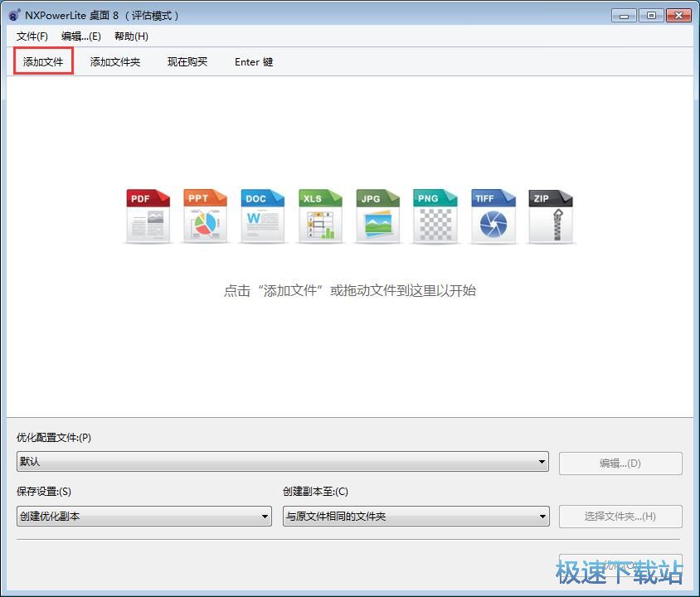Click the NXPowerLite app icon in title bar
Image resolution: width=700 pixels, height=597 pixels.
(14, 15)
